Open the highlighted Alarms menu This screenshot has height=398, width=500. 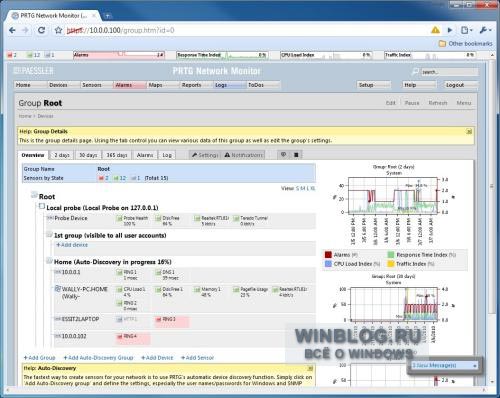point(130,85)
